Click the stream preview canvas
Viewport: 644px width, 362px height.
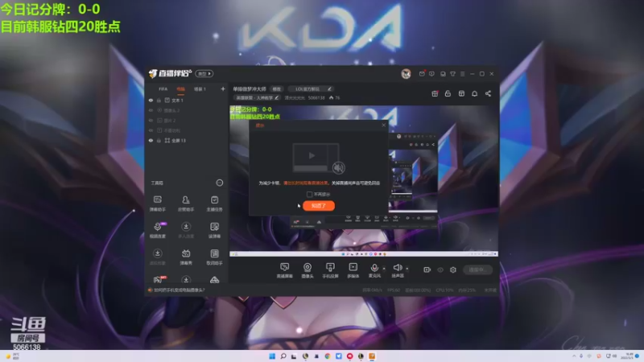[364, 181]
